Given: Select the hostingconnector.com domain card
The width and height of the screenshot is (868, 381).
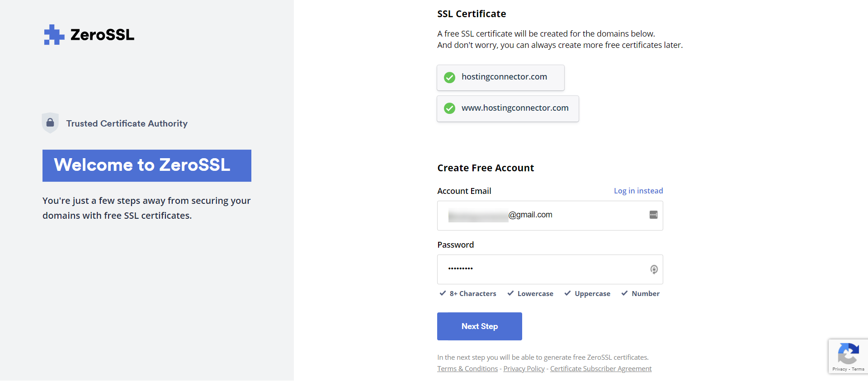Looking at the screenshot, I should 500,78.
